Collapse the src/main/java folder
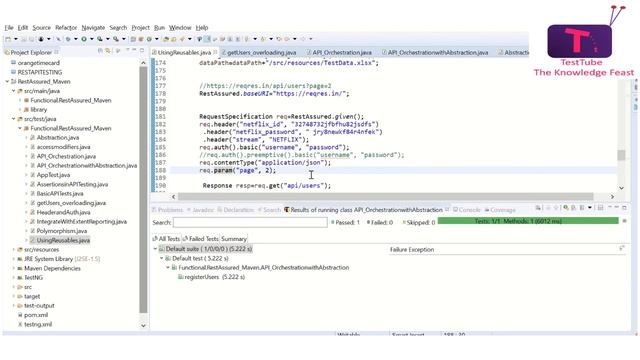 pos(13,91)
